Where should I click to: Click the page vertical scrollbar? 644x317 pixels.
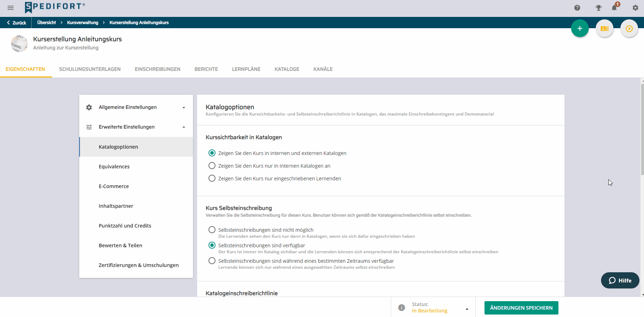click(642, 130)
